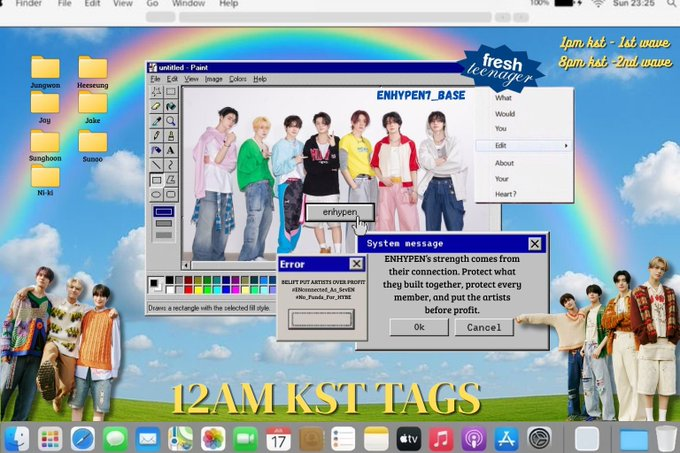Select the rectangular Select tool in Paint

(x=171, y=91)
